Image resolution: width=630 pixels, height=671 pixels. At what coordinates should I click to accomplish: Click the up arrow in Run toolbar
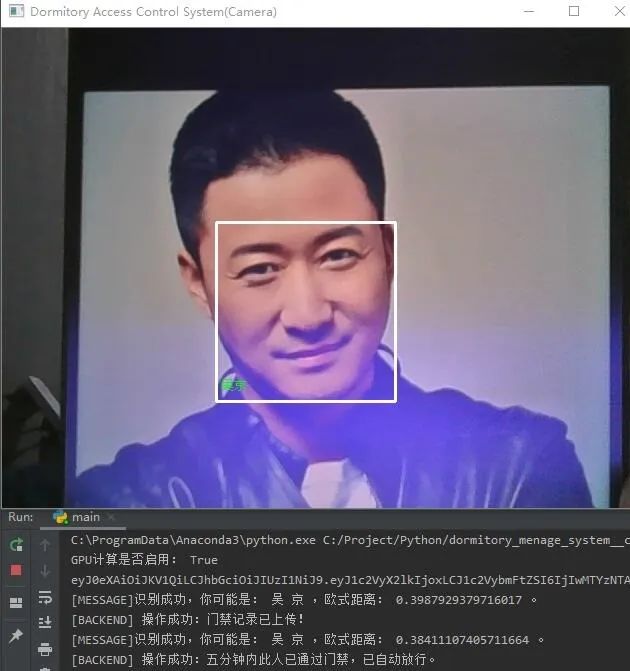tap(45, 545)
